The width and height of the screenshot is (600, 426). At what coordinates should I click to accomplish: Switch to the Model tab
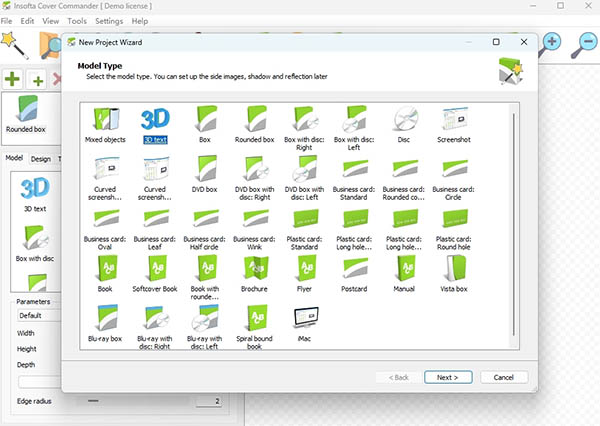click(14, 158)
